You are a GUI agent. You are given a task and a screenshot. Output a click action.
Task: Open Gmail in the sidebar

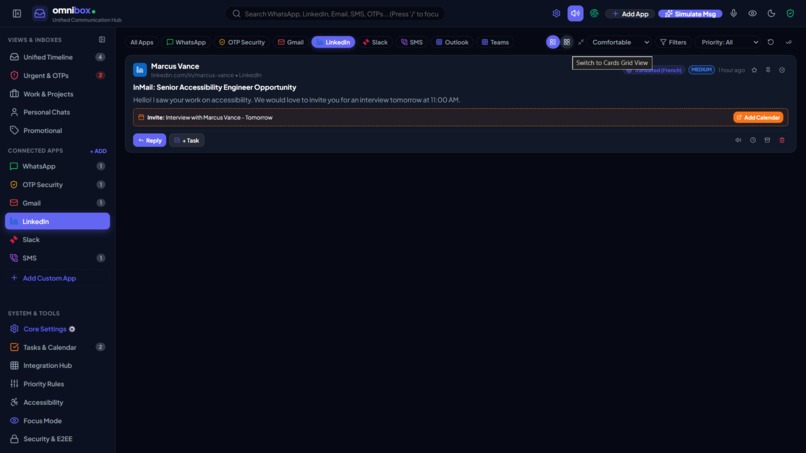tap(57, 203)
